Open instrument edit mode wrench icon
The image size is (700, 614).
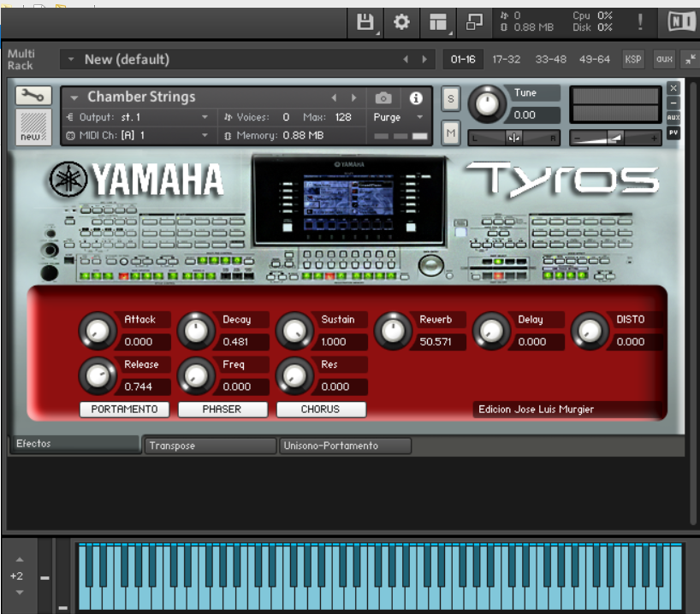point(33,95)
